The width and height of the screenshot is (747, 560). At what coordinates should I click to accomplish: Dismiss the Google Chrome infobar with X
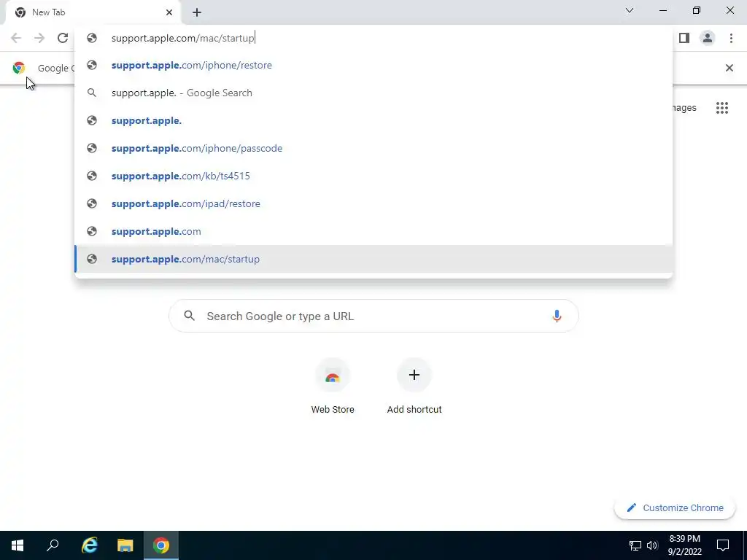click(729, 68)
